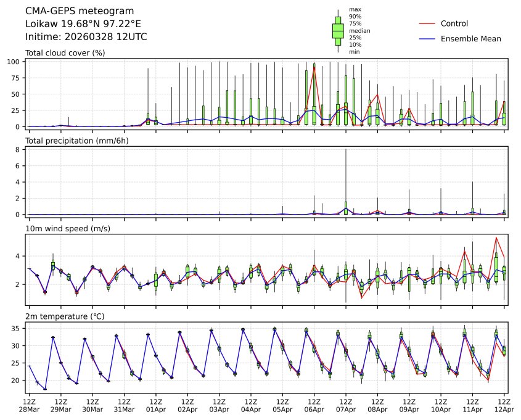
Task: Select the Total cloud cover panel title
Action: click(65, 53)
